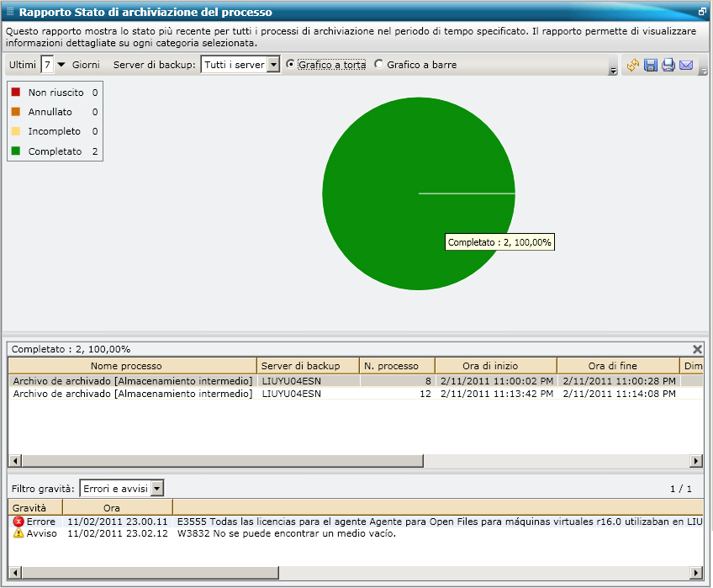Click the panel restore icon in title bar

pyautogui.click(x=702, y=12)
